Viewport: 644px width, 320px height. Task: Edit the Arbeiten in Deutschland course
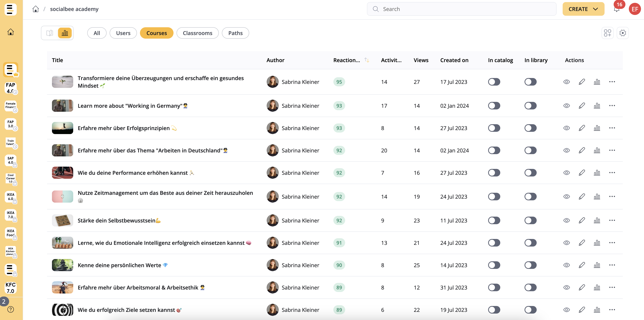582,151
